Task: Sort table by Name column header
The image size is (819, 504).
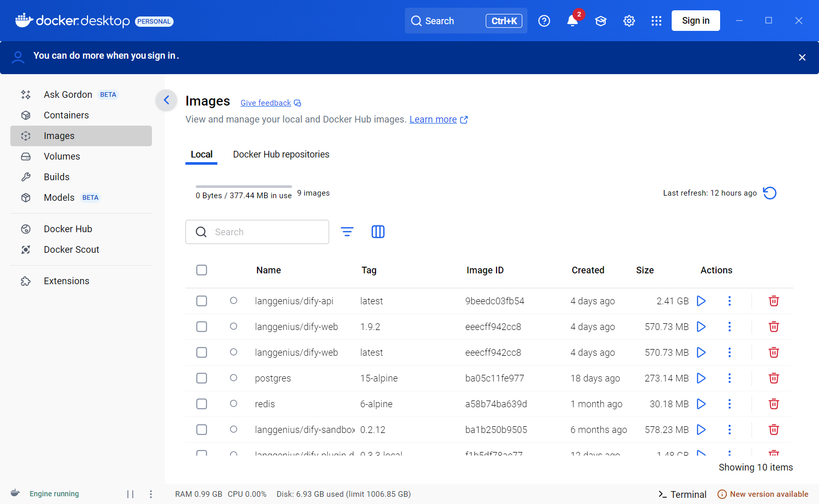Action: pos(268,270)
